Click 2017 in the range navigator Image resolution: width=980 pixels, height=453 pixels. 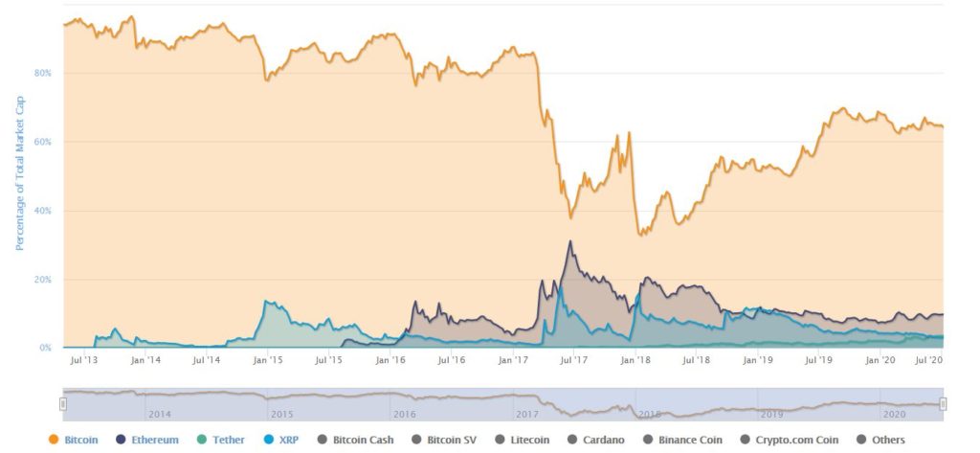pos(526,414)
